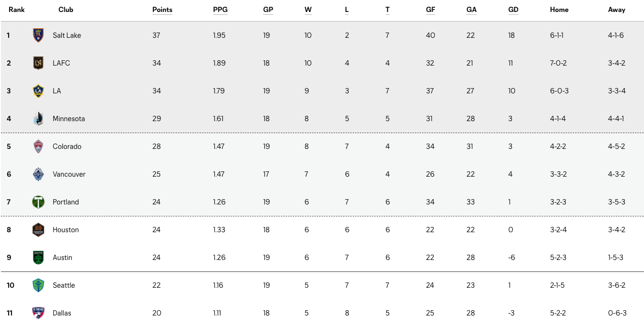Click the Portland Timbers badge

[x=38, y=202]
